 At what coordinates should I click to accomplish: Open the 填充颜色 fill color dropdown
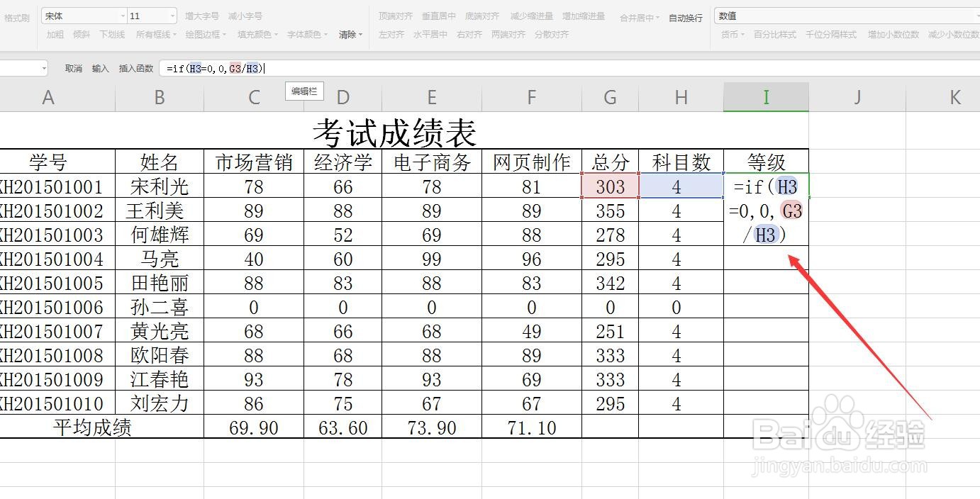tap(257, 34)
